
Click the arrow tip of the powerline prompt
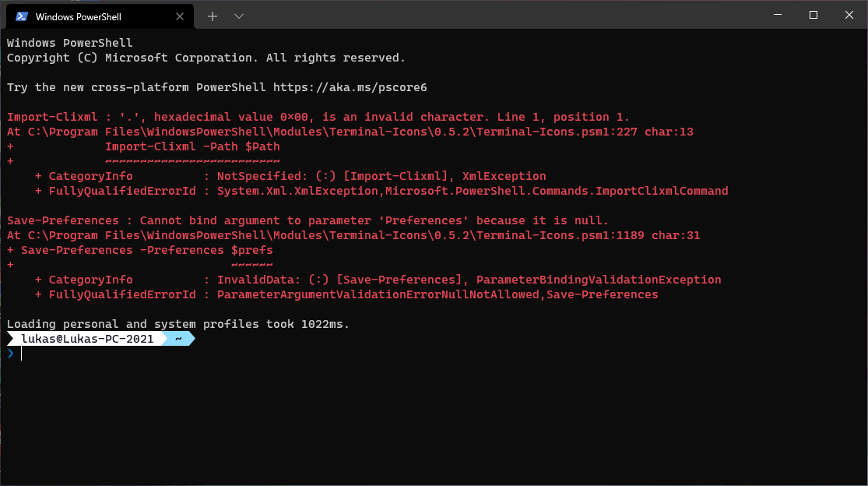point(192,337)
